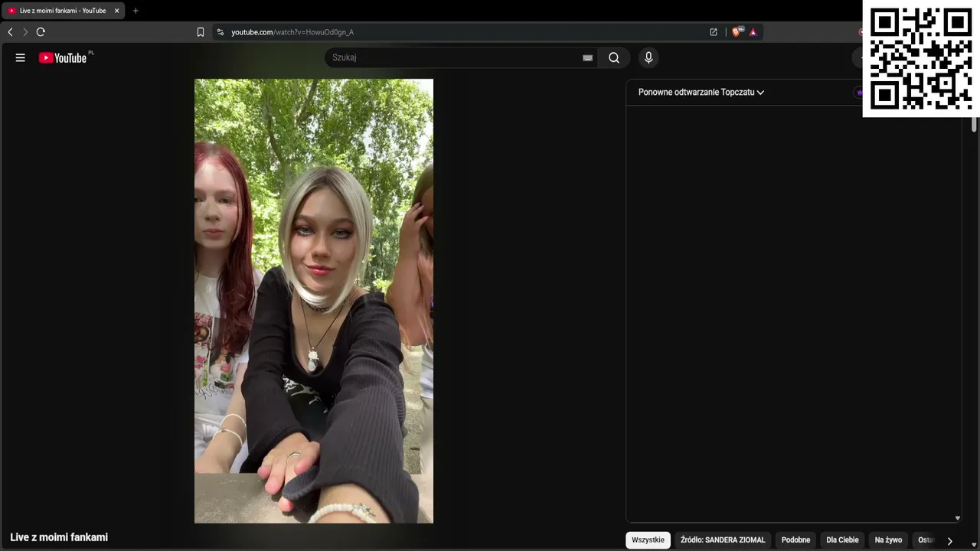
Task: Reload the YouTube page
Action: pyautogui.click(x=41, y=32)
